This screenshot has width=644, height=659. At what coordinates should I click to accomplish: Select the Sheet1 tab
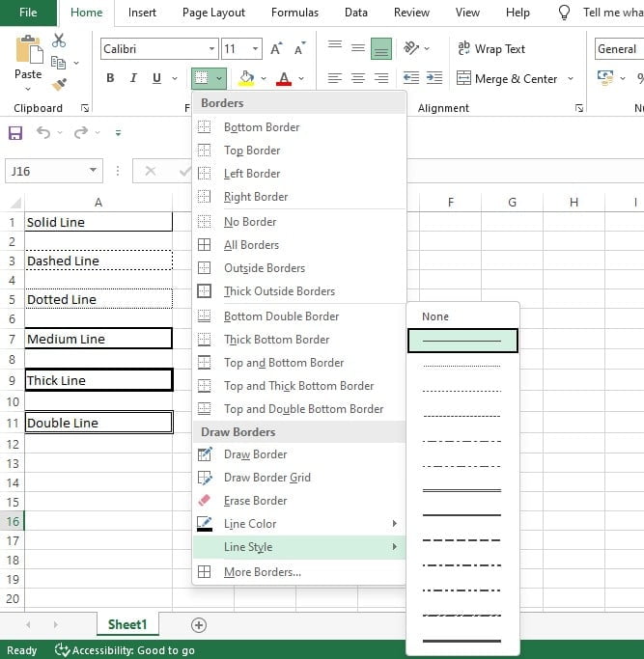(x=127, y=624)
